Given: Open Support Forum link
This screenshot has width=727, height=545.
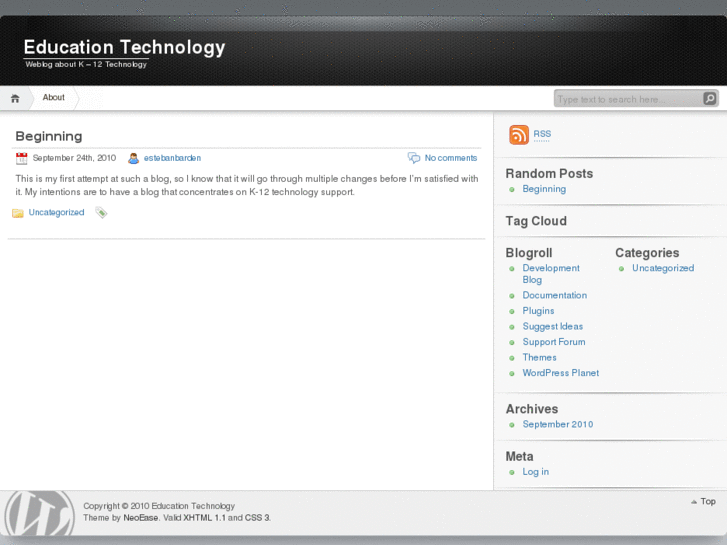Looking at the screenshot, I should (x=554, y=342).
